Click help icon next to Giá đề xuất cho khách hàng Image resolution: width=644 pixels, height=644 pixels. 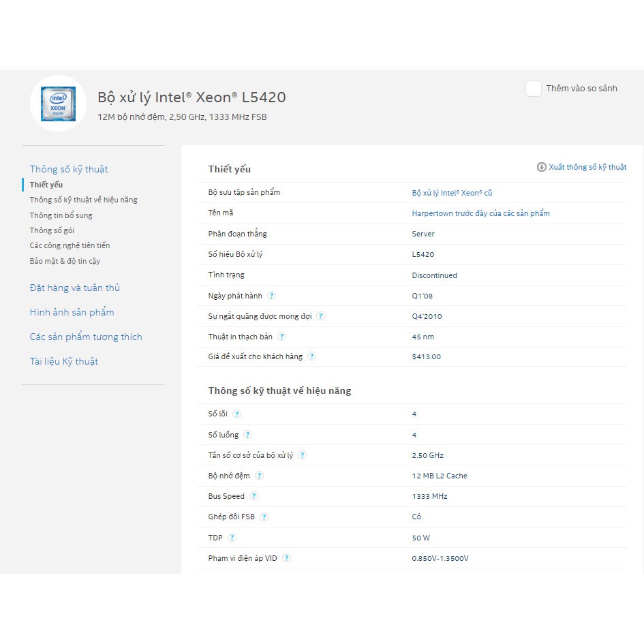311,356
